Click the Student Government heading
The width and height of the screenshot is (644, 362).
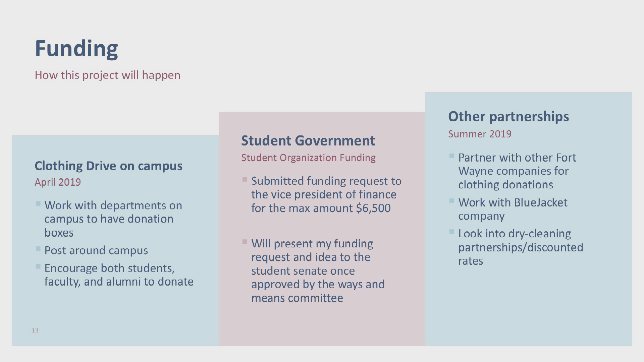308,141
